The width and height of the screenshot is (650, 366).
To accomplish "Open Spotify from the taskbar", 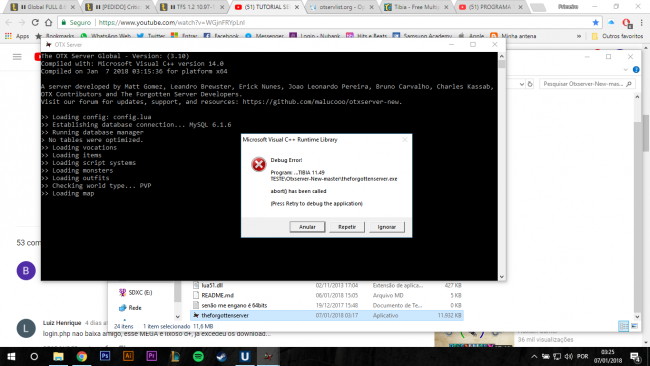I will [198, 356].
